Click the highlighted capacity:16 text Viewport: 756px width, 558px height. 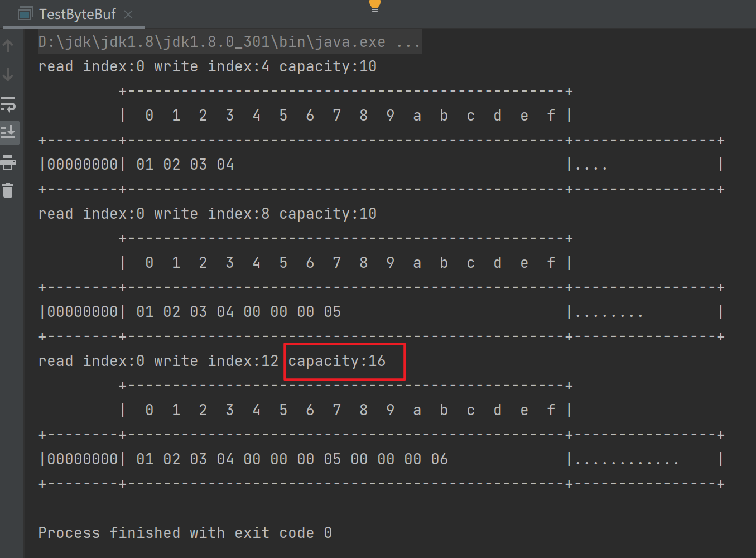(x=336, y=361)
